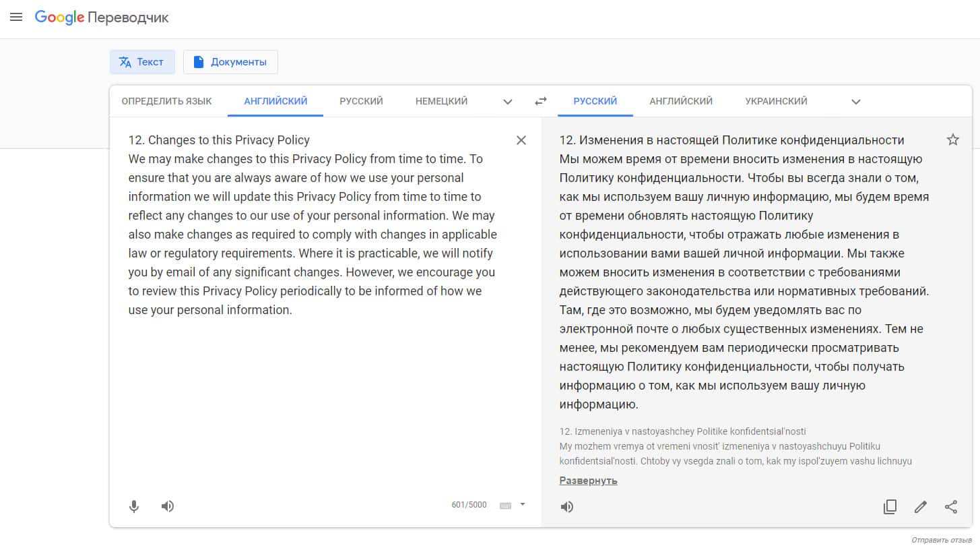This screenshot has width=980, height=550.
Task: Expand the target language list chevron
Action: pyautogui.click(x=856, y=102)
